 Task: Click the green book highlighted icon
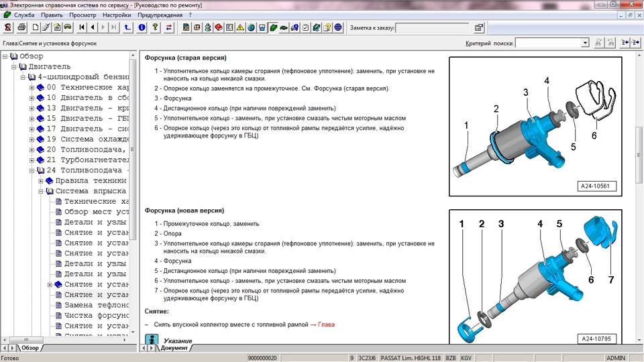[273, 27]
